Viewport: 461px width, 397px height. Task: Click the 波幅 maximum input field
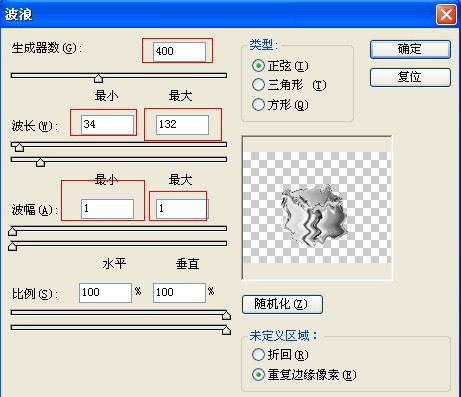(x=182, y=209)
